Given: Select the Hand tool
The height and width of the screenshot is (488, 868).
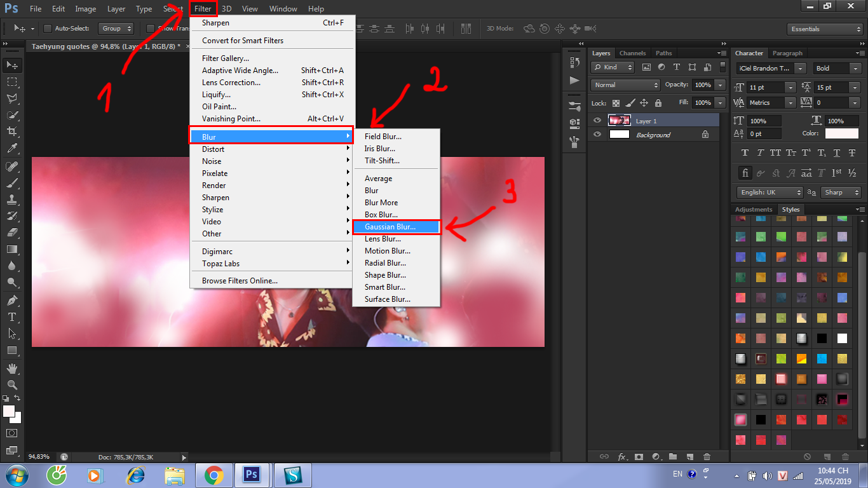Looking at the screenshot, I should point(11,368).
